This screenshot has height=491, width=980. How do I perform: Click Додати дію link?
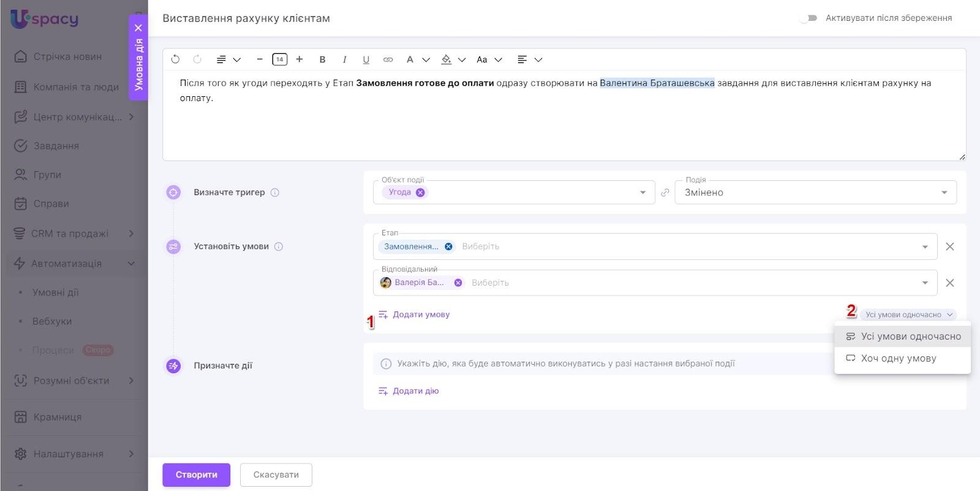coord(415,391)
